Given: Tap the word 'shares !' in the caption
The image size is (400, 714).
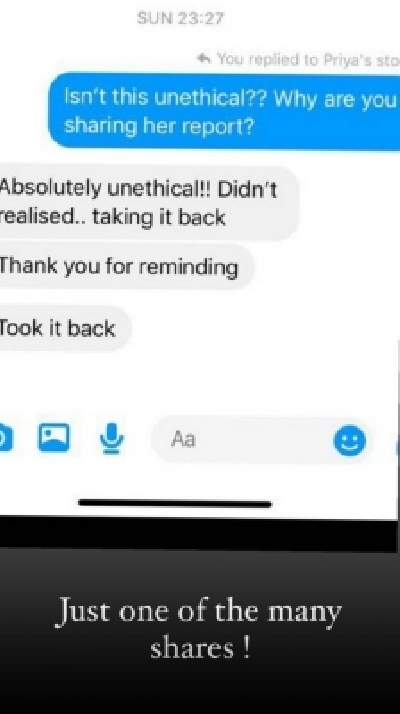Looking at the screenshot, I should [200, 648].
